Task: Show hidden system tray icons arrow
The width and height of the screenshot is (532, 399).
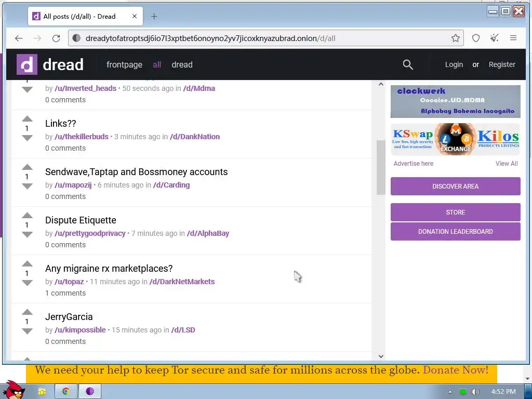Action: pos(450,392)
